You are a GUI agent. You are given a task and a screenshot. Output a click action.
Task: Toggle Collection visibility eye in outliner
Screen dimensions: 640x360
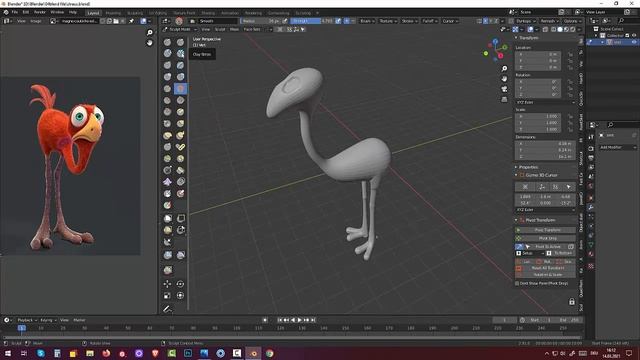(x=634, y=36)
